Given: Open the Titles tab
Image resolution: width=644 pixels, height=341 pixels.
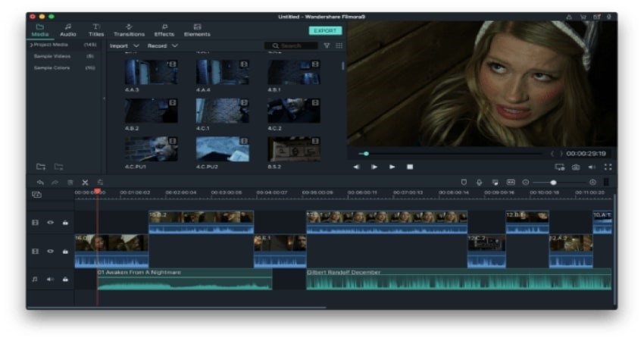Looking at the screenshot, I should pos(96,30).
